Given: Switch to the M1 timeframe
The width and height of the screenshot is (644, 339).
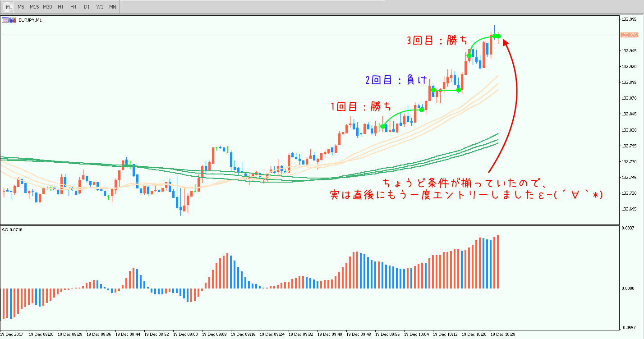Looking at the screenshot, I should 9,7.
